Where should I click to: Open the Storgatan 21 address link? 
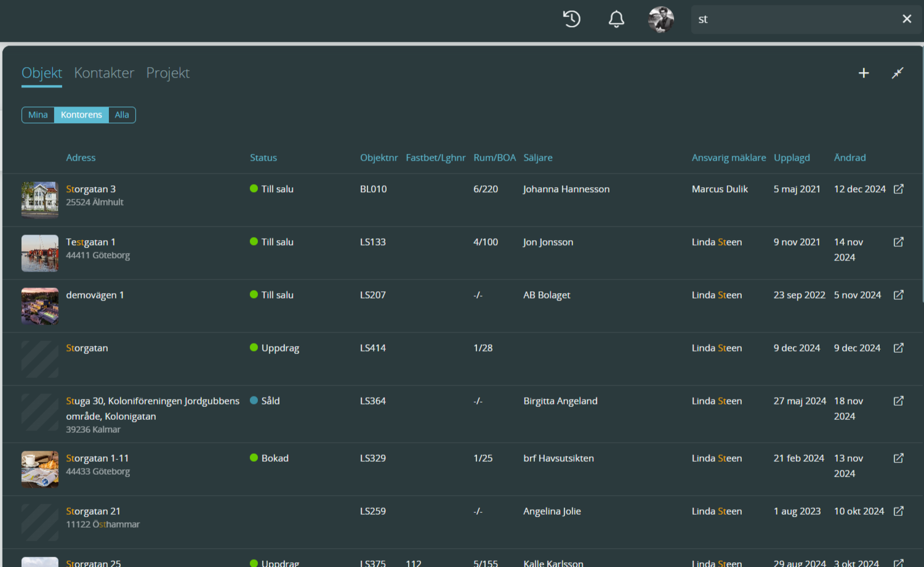click(x=93, y=511)
